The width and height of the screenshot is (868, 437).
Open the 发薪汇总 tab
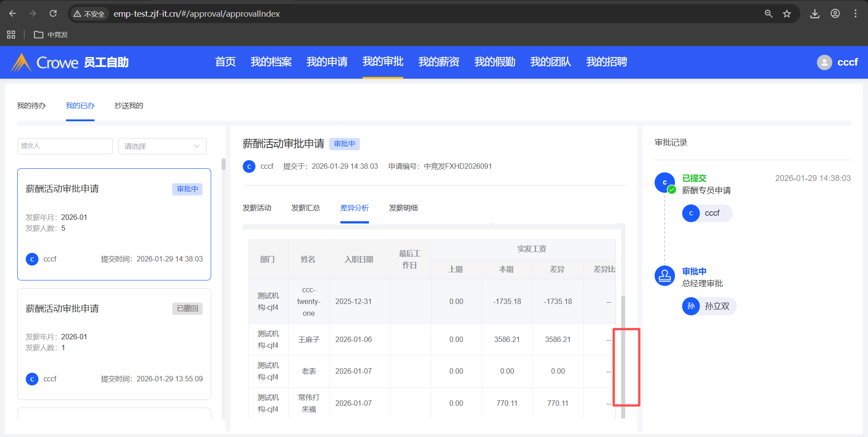(306, 208)
